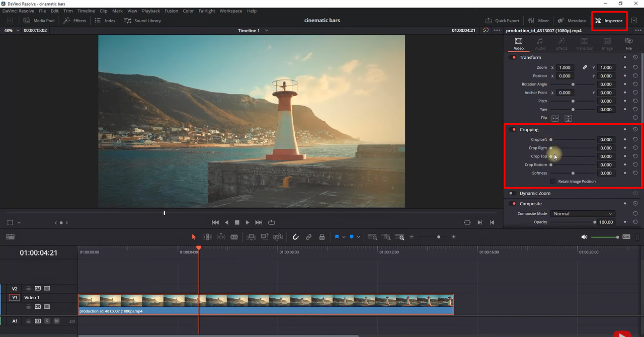
Task: Add a blue Flag to the clip
Action: (337, 237)
